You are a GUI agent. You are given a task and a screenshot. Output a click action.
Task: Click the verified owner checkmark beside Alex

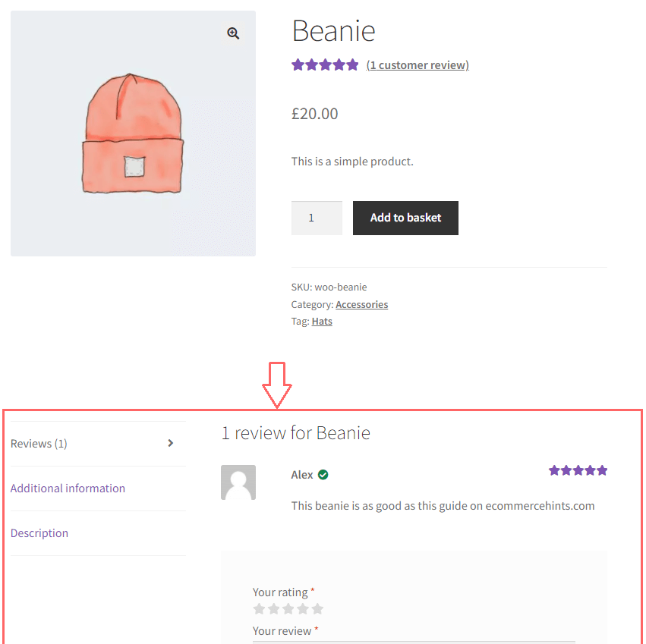(x=323, y=474)
